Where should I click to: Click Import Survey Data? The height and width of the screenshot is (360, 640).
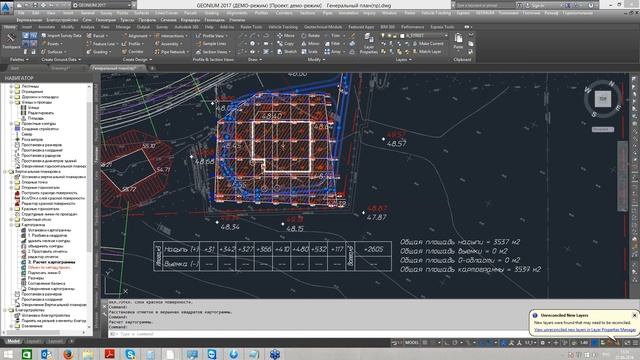61,36
